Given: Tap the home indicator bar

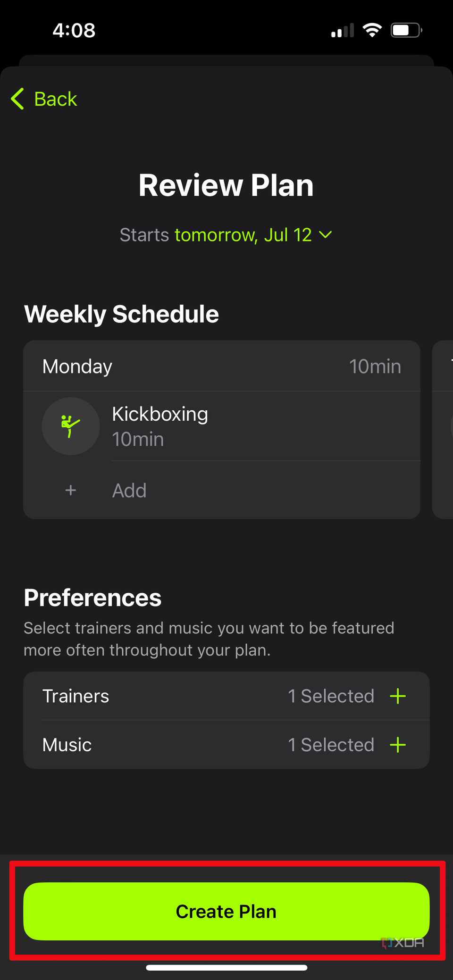Looking at the screenshot, I should click(x=226, y=966).
